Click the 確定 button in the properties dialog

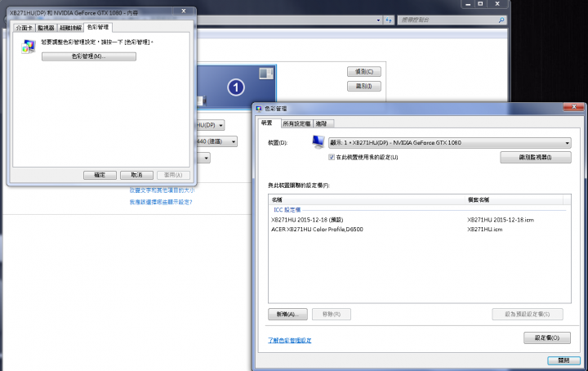100,175
